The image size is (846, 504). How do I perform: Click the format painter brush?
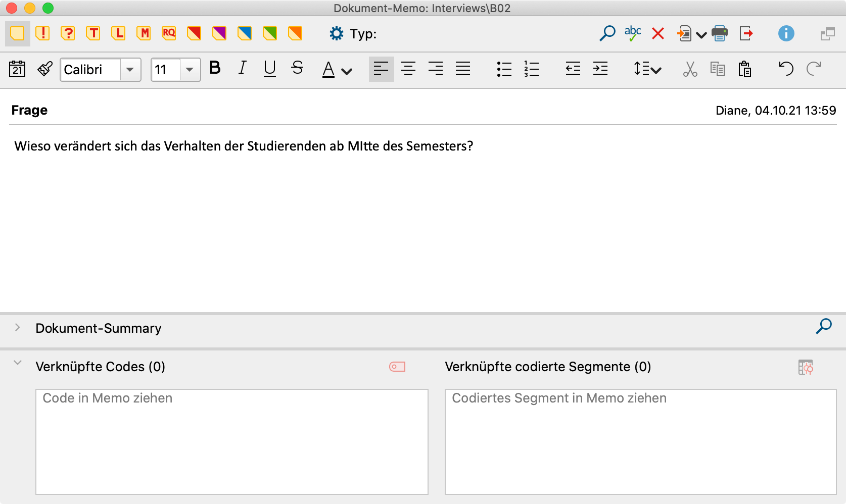point(45,69)
